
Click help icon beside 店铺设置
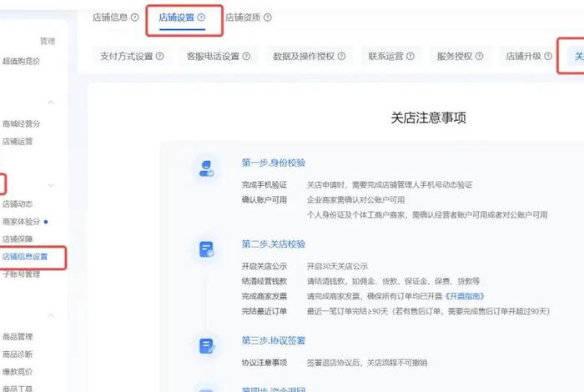click(201, 18)
